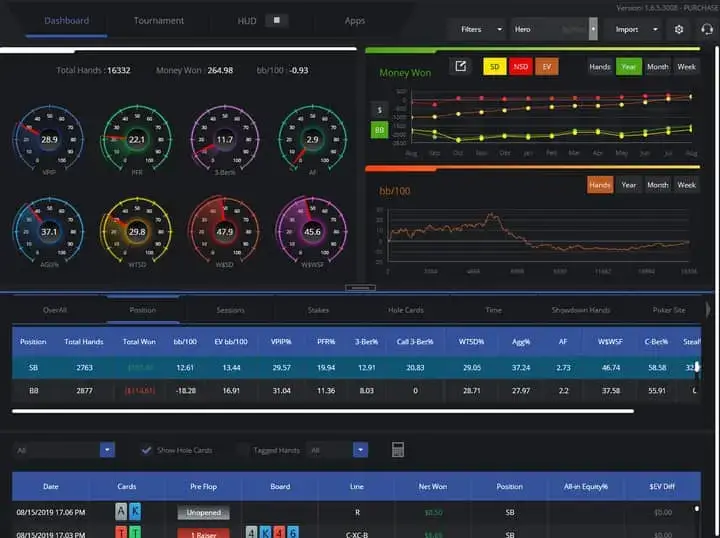Image resolution: width=720 pixels, height=538 pixels.
Task: Click the W$SD gauge showing 47.9
Action: (x=225, y=232)
